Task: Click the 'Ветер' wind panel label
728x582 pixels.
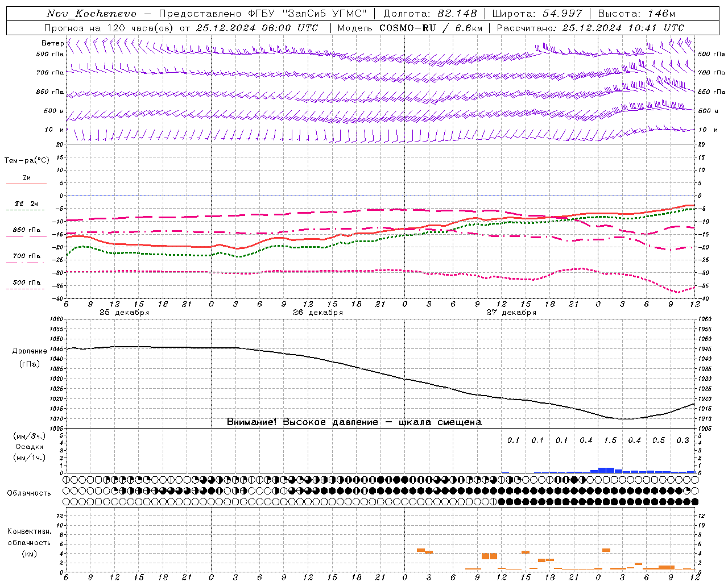Action: tap(52, 43)
